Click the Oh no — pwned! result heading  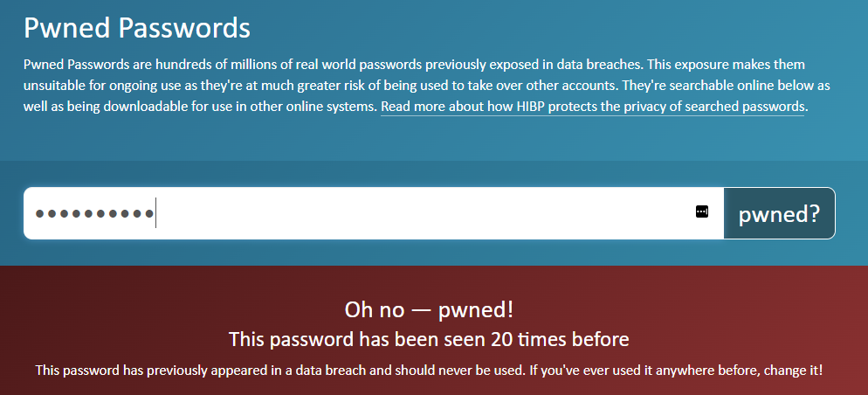click(x=429, y=310)
